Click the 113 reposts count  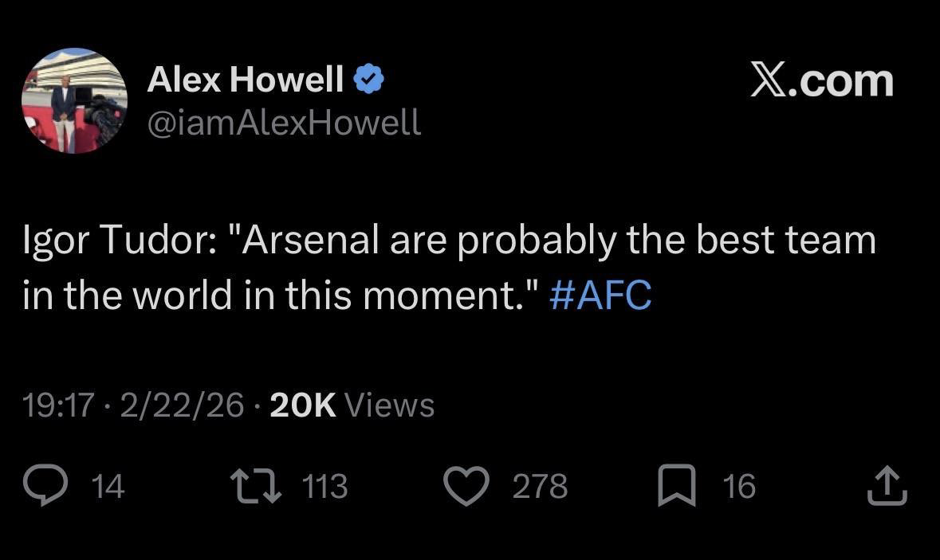[325, 486]
